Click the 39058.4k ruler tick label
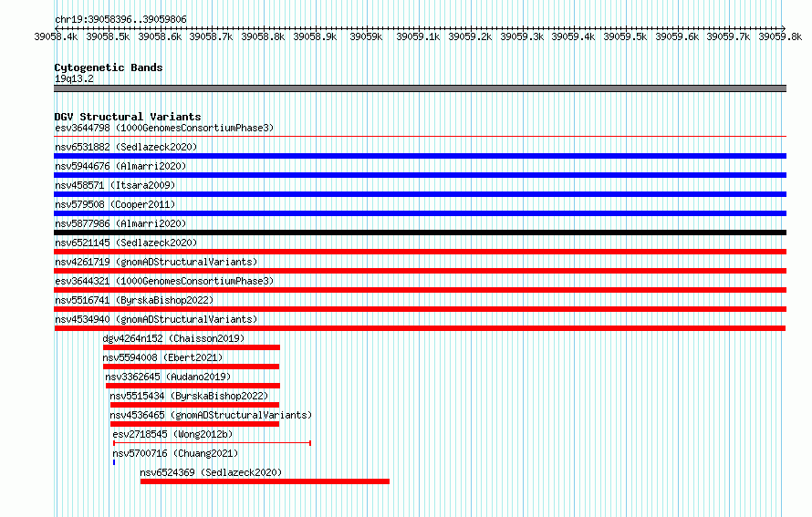Viewport: 812px width, 517px height. (56, 36)
